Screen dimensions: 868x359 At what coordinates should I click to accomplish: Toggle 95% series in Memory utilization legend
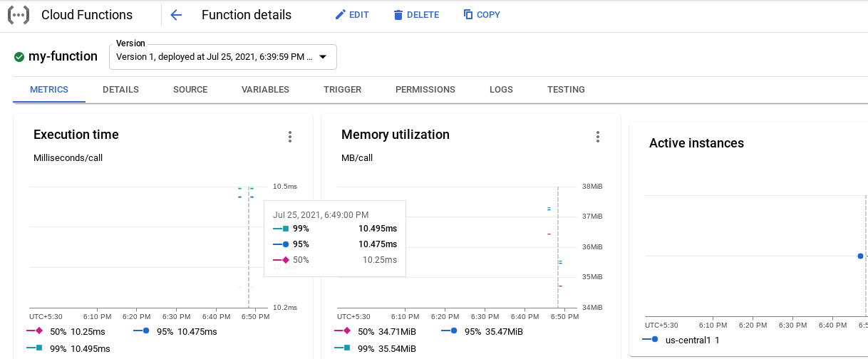pos(482,331)
